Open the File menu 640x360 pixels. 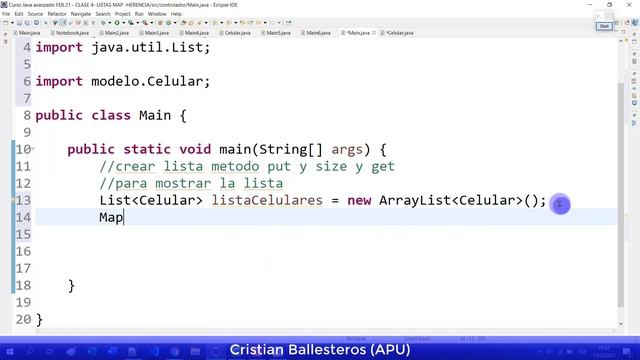tap(6, 14)
